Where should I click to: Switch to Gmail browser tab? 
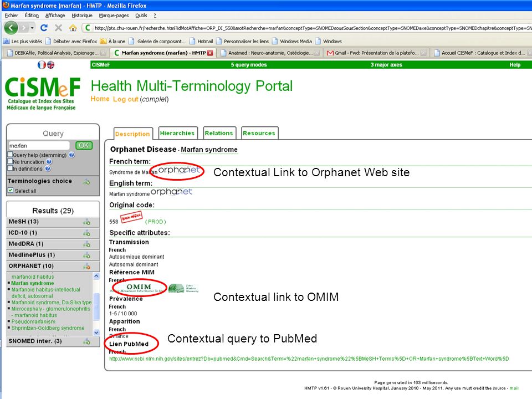376,53
